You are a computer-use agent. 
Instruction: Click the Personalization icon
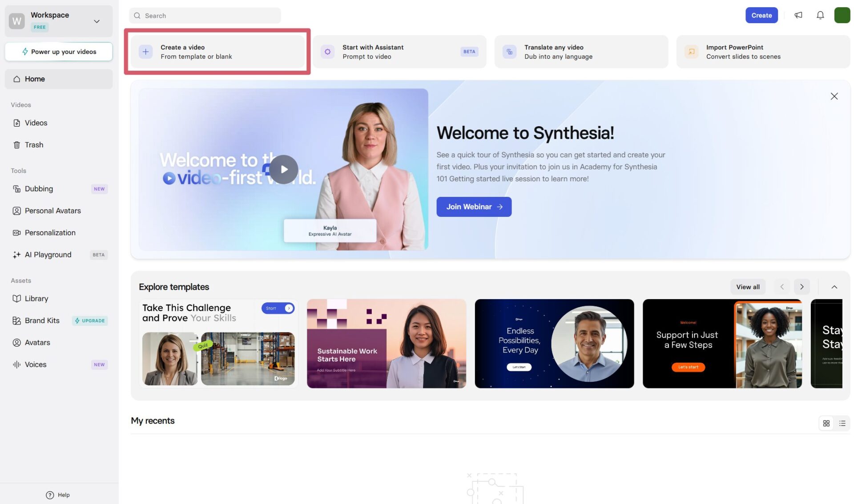16,233
